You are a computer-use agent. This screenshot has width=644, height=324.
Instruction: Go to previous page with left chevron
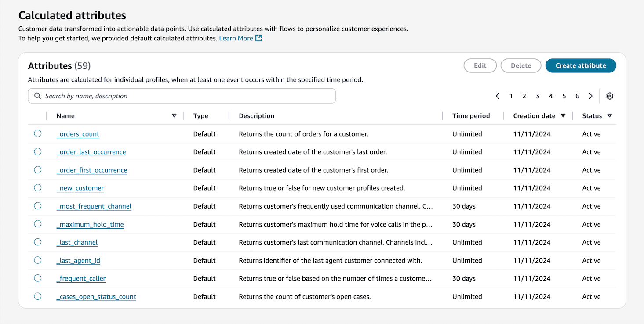point(498,96)
